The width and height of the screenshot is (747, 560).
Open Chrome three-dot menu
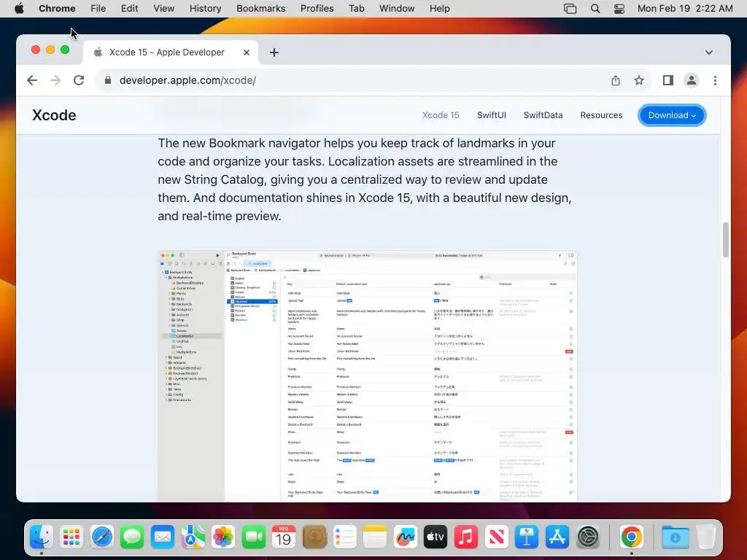[x=715, y=80]
